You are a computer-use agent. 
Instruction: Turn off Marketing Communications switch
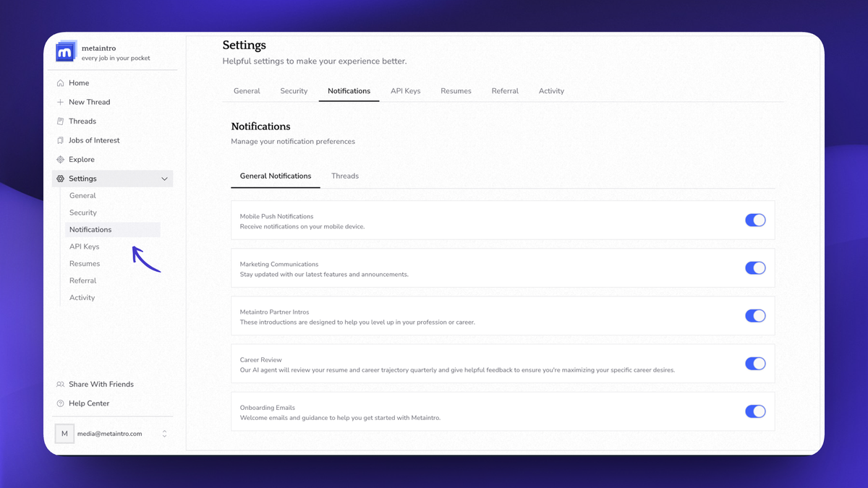pyautogui.click(x=755, y=268)
